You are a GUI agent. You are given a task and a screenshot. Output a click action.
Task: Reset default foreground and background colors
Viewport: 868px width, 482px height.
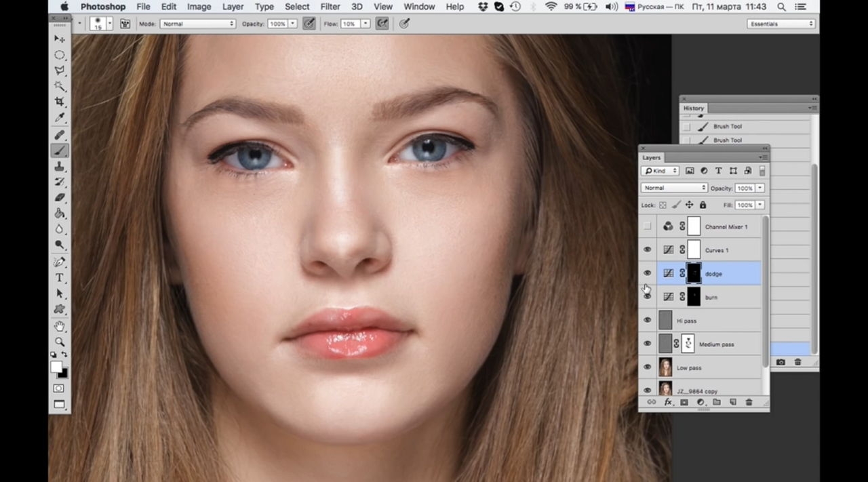tap(54, 355)
